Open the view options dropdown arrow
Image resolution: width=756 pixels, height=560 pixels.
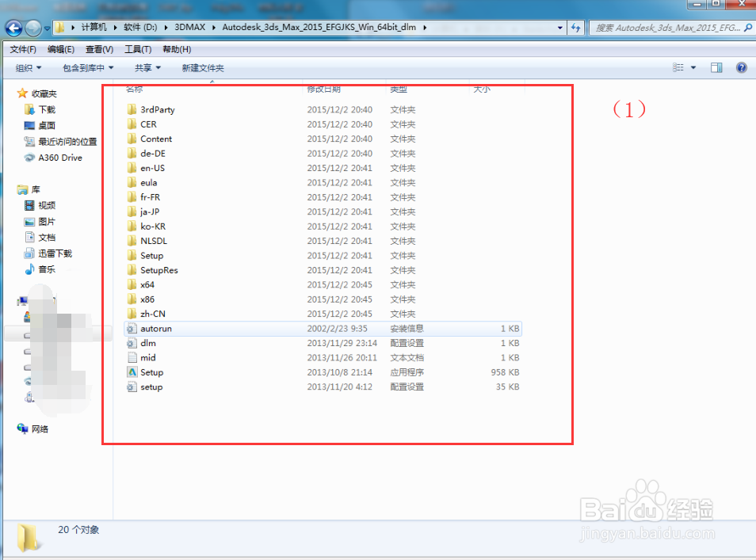point(693,67)
